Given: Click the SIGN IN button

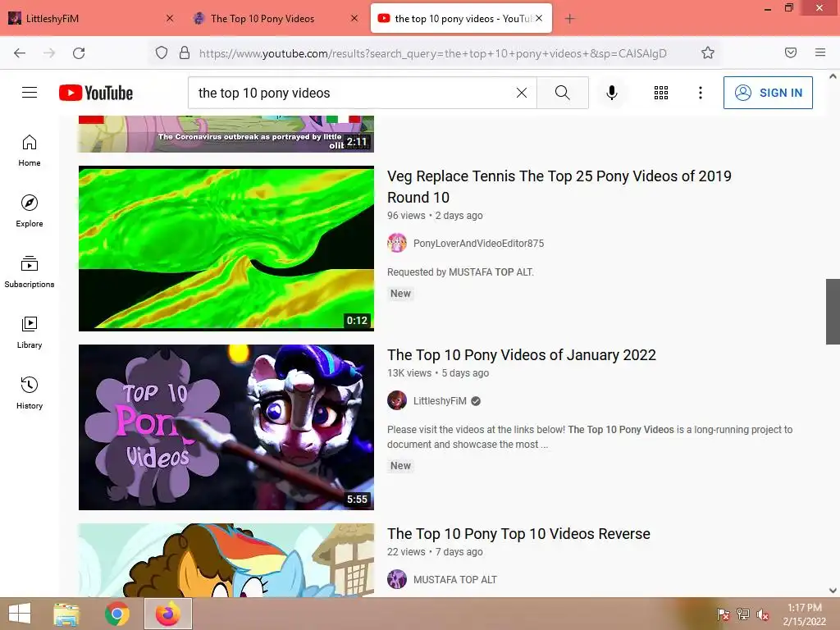Looking at the screenshot, I should (768, 93).
